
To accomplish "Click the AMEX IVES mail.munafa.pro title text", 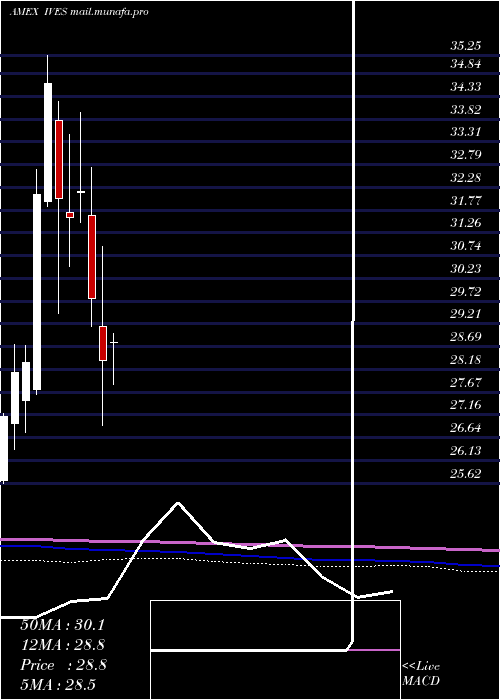I will point(79,12).
